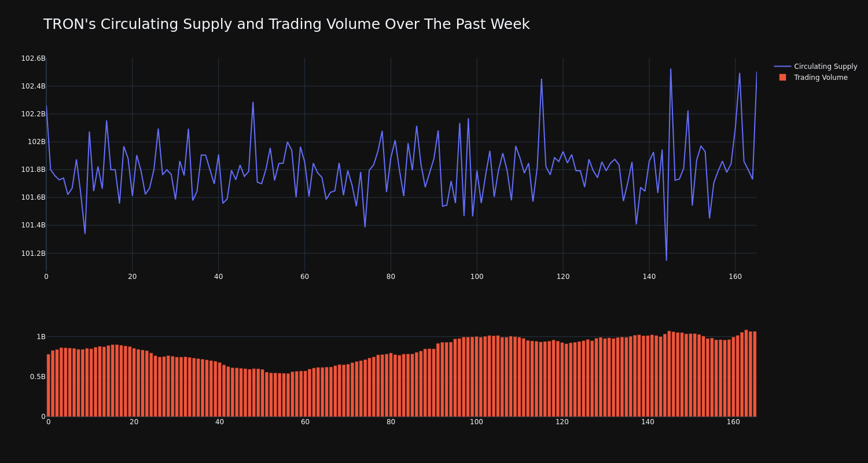Click the 60 x-axis tick of supply chart
Viewport: 868px width, 463px height.
point(304,277)
